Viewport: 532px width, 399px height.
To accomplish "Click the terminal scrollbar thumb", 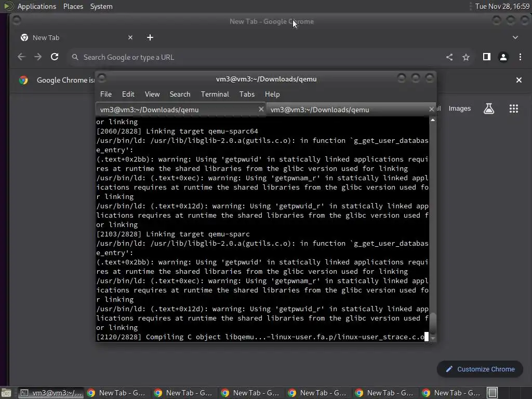I will tap(433, 323).
